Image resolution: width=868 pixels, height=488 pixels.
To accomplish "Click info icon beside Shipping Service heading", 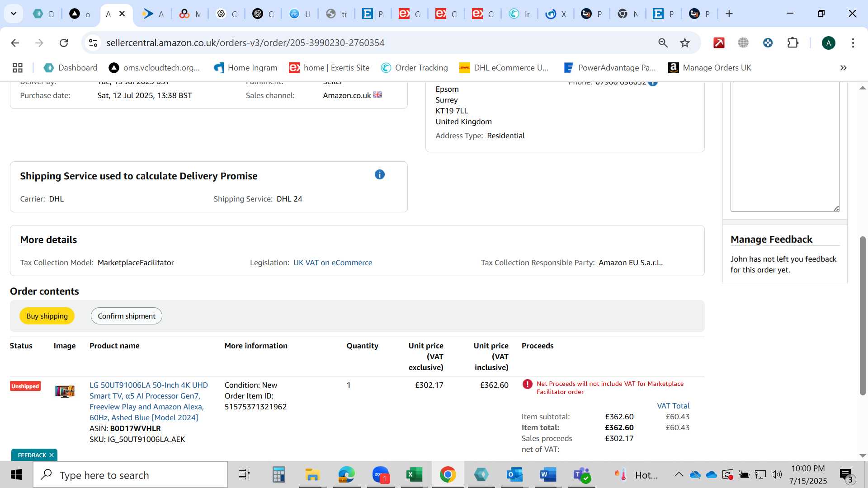I will click(x=380, y=174).
